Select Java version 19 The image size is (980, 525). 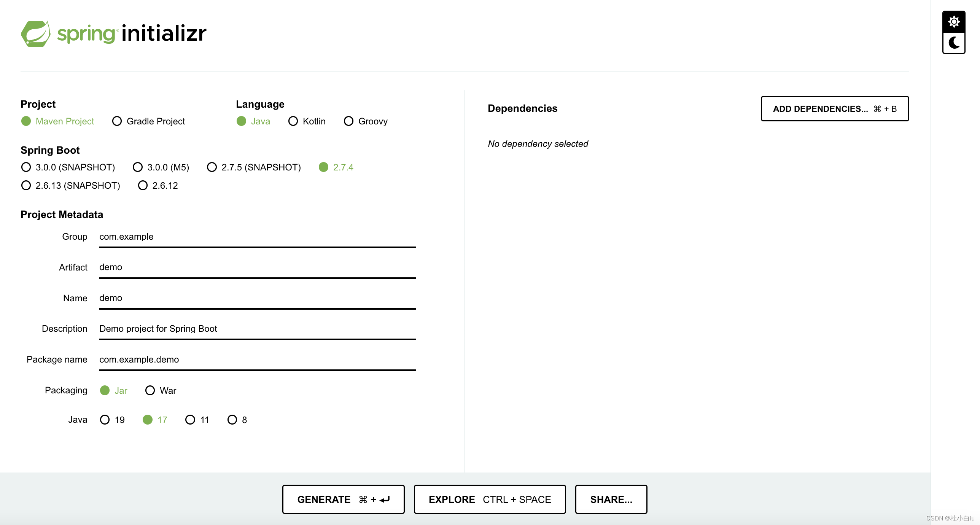[113, 420]
